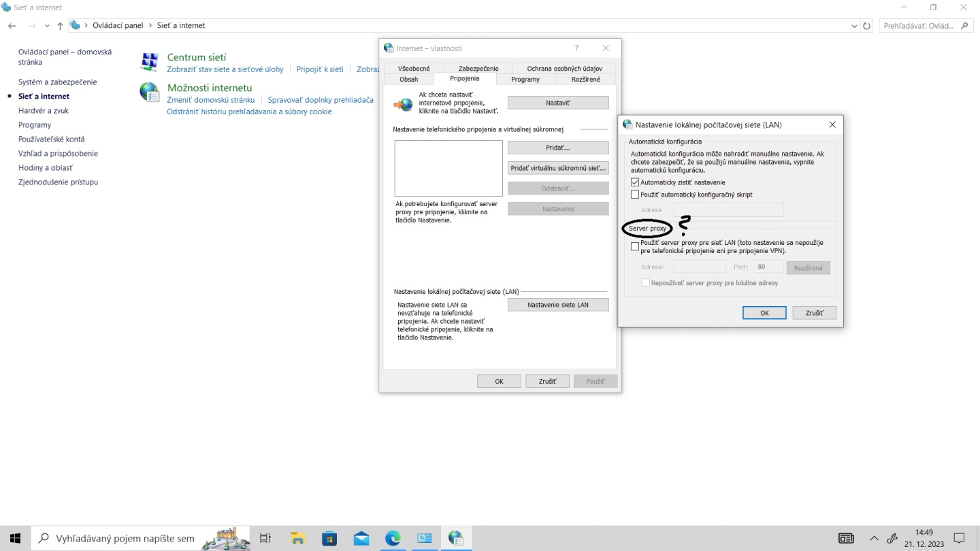The width and height of the screenshot is (980, 551).
Task: Click the help question mark in Internet – vlastnosti
Action: (x=576, y=48)
